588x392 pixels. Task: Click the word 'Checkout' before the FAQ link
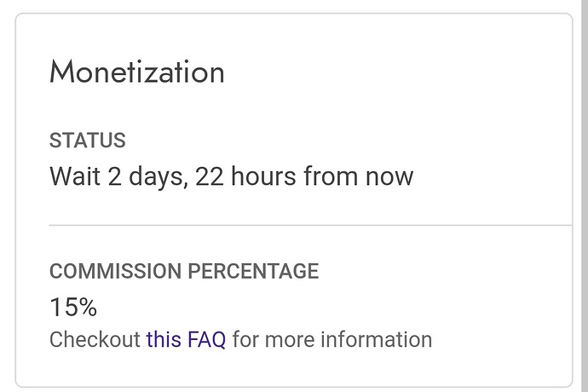(x=95, y=339)
